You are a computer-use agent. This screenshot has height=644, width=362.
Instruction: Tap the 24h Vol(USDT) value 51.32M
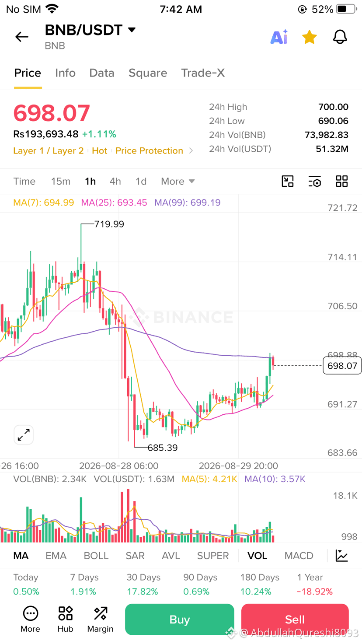pos(332,149)
